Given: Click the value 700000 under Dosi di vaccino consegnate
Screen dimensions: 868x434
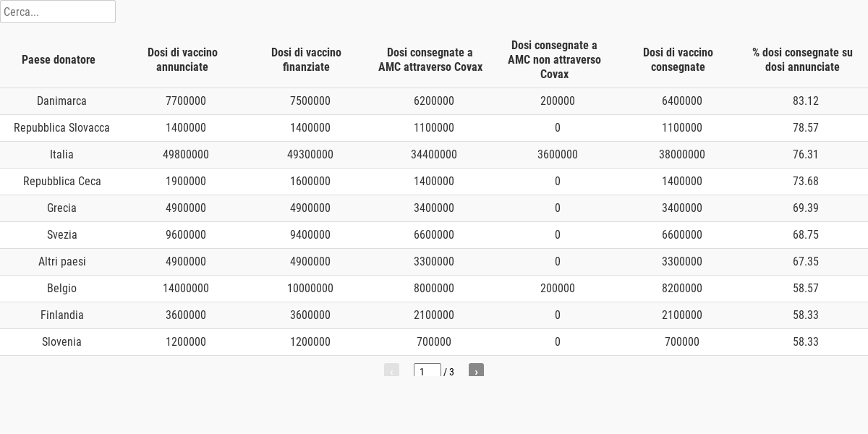Looking at the screenshot, I should coord(682,342).
